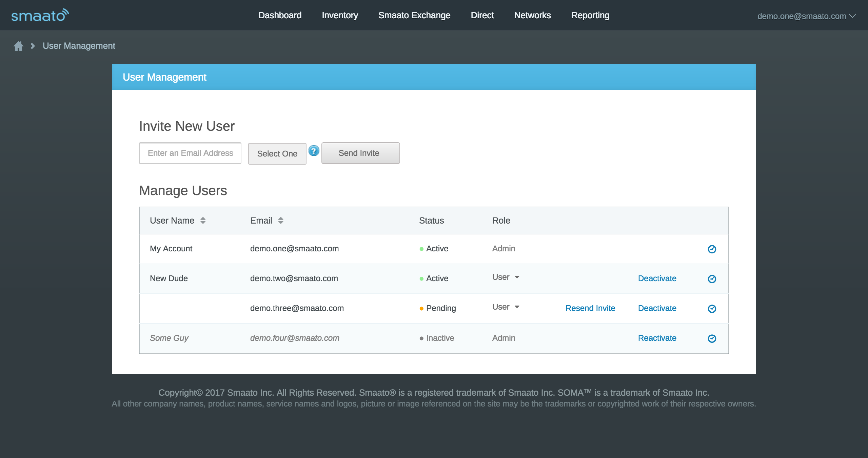
Task: Click the blue help question mark icon
Action: [x=314, y=150]
